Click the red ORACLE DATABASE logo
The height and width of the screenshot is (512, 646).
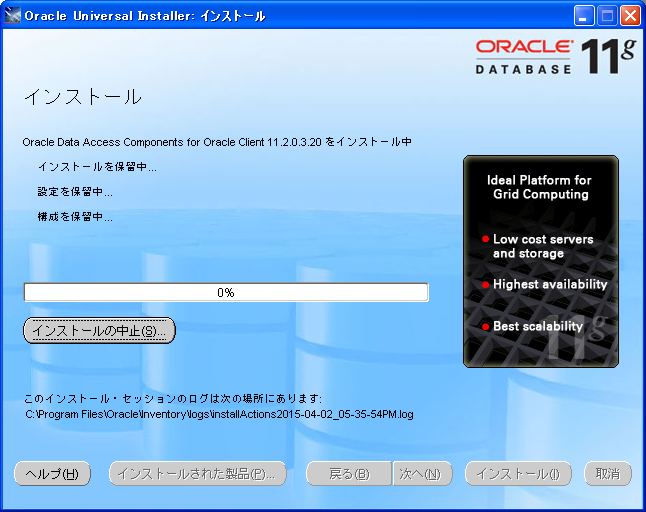click(x=524, y=57)
